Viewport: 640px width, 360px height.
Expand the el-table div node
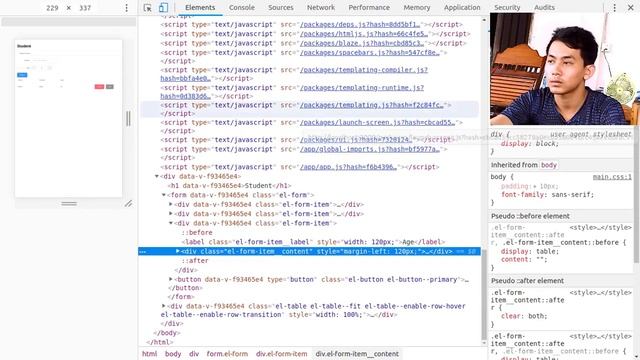164,306
